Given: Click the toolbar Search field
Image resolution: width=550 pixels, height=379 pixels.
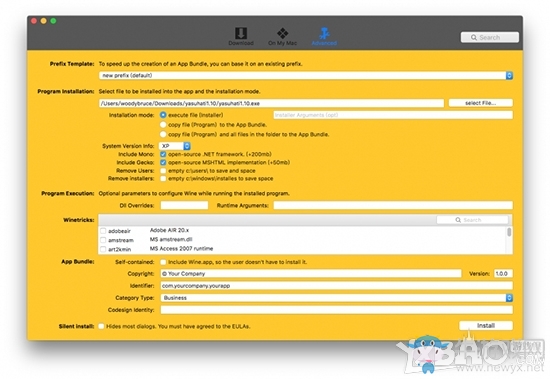Looking at the screenshot, I should pyautogui.click(x=490, y=37).
